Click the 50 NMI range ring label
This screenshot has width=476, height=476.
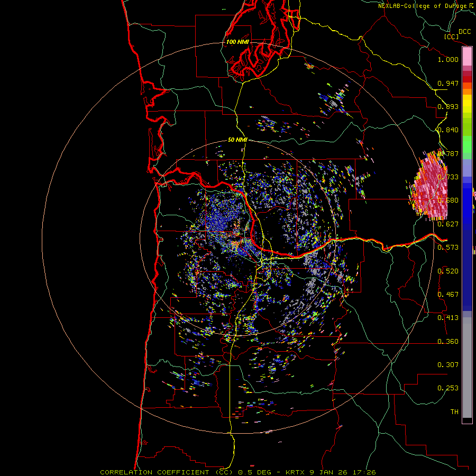pos(237,140)
